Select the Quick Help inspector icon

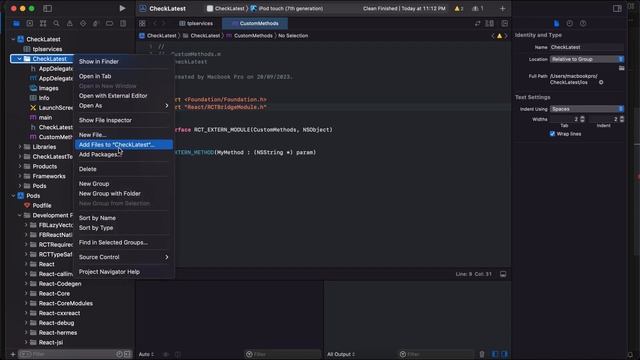click(583, 24)
